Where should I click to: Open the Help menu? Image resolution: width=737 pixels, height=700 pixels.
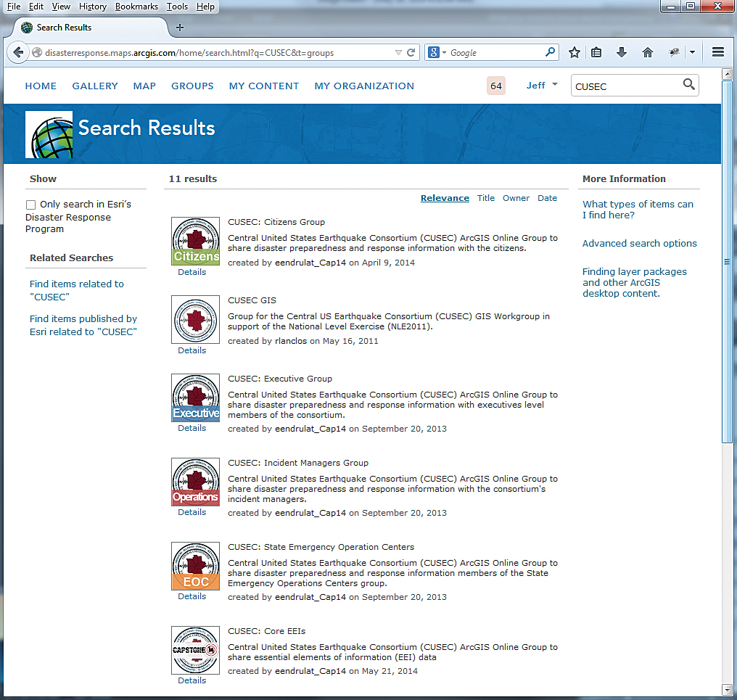point(205,7)
